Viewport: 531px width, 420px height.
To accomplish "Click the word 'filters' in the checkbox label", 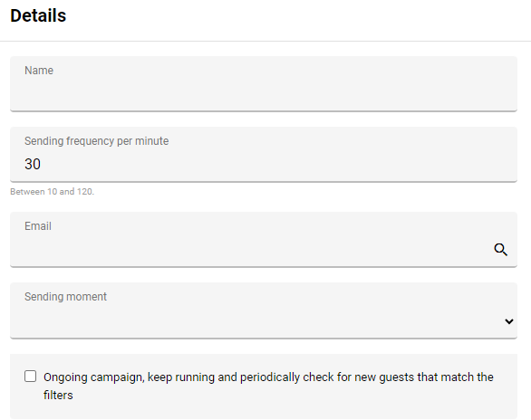I will point(58,395).
